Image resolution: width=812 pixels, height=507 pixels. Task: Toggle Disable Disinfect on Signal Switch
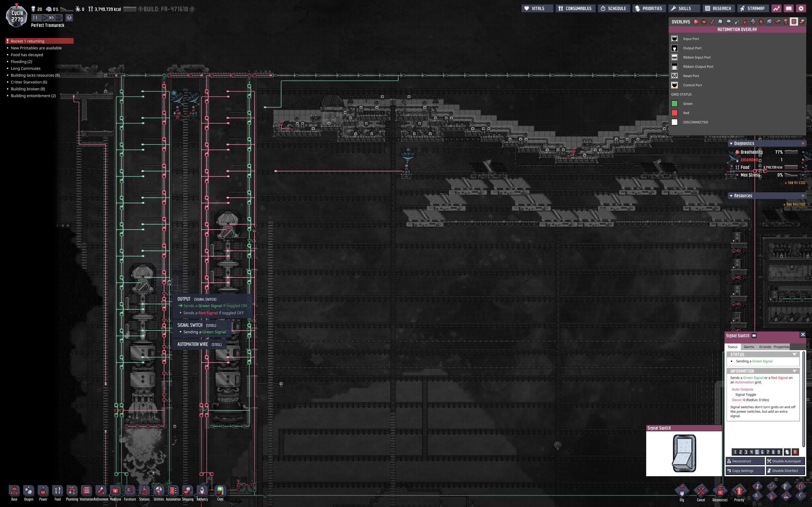(785, 471)
